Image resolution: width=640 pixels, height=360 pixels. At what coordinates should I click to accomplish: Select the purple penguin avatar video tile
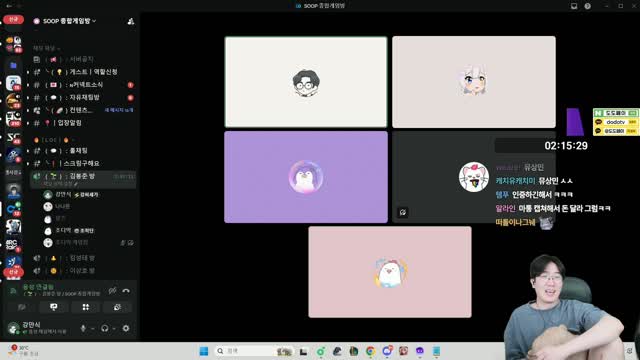coord(306,177)
